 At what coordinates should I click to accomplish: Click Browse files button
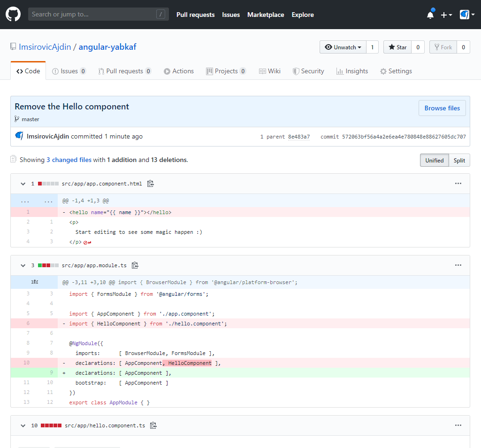point(442,108)
